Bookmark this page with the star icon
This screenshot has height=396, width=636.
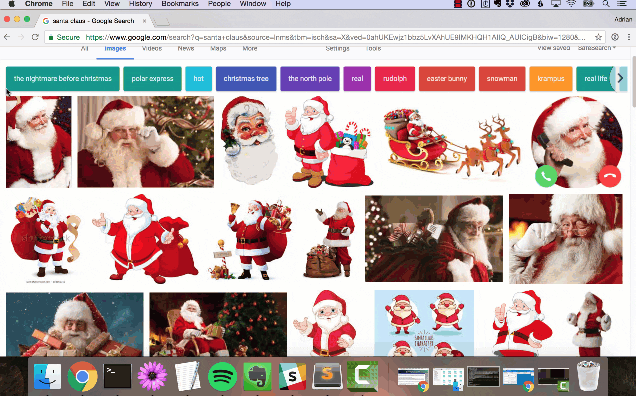point(598,37)
